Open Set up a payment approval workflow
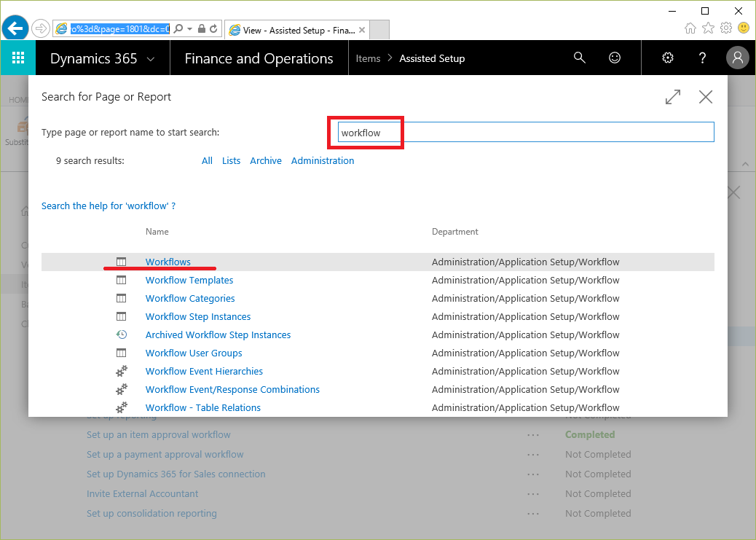Image resolution: width=756 pixels, height=540 pixels. (165, 455)
